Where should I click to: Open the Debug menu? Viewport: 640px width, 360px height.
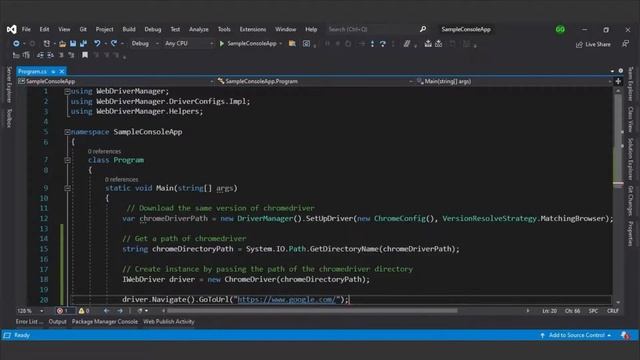tap(153, 29)
